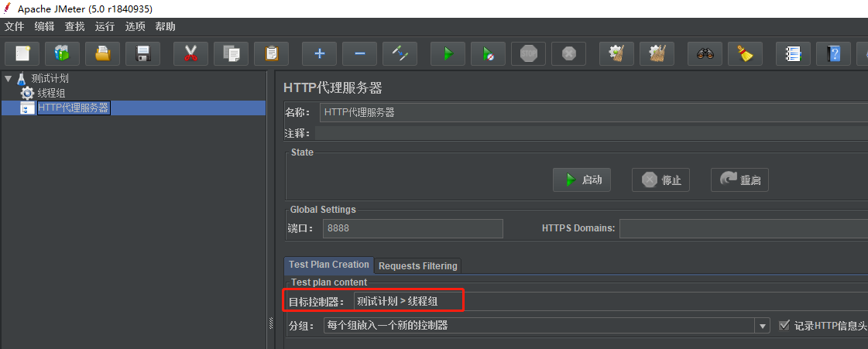Click the Toggle enable/disable icon
Screen dimensions: 868x349
tap(400, 53)
